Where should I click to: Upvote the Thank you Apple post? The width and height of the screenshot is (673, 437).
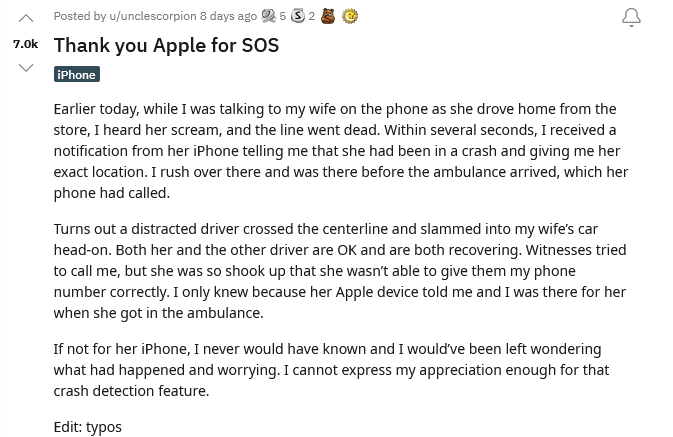click(x=26, y=18)
